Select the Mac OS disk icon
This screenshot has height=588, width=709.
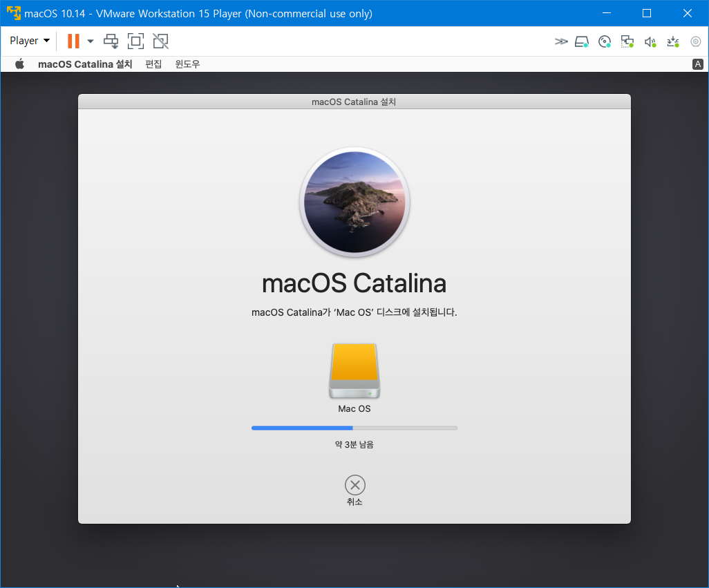click(x=354, y=370)
